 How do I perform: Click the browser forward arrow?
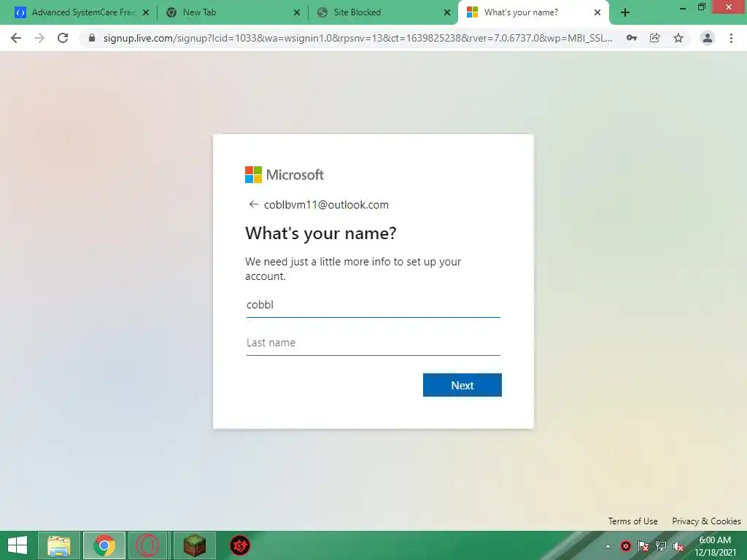(39, 38)
